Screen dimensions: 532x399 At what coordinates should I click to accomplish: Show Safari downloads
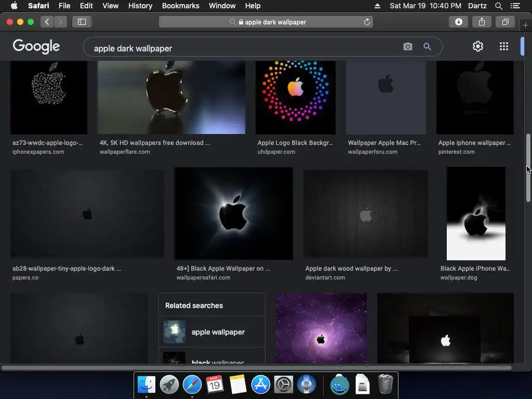click(458, 22)
